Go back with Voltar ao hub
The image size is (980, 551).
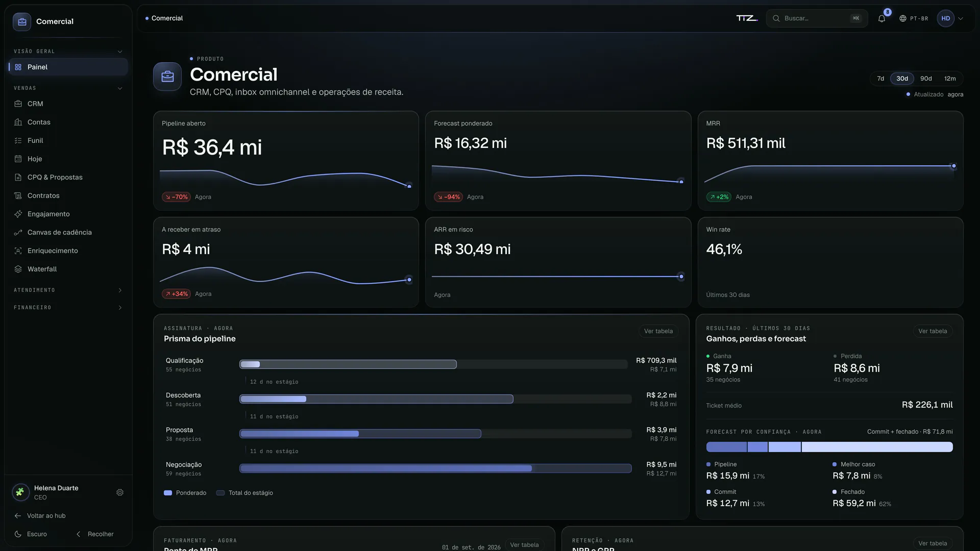tap(40, 516)
